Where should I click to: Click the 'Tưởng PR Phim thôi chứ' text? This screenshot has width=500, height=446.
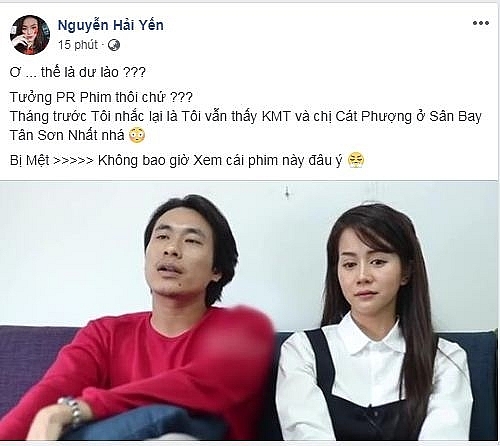point(88,97)
